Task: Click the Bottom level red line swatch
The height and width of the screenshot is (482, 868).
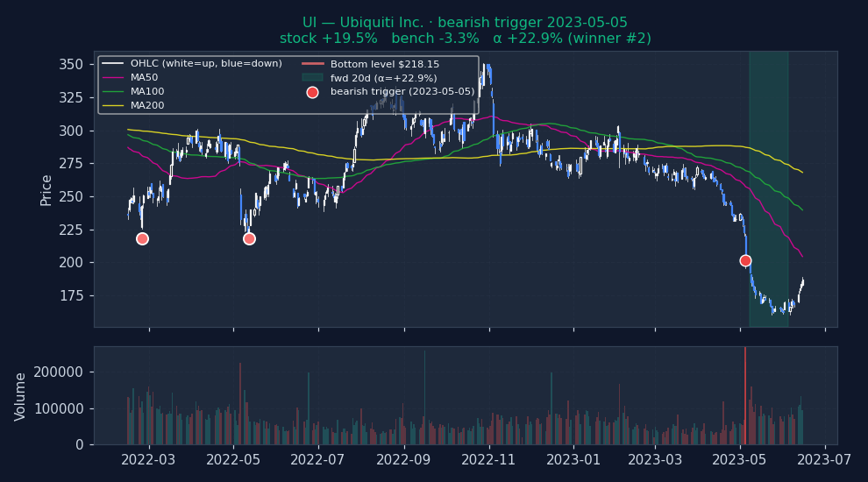Action: point(312,64)
